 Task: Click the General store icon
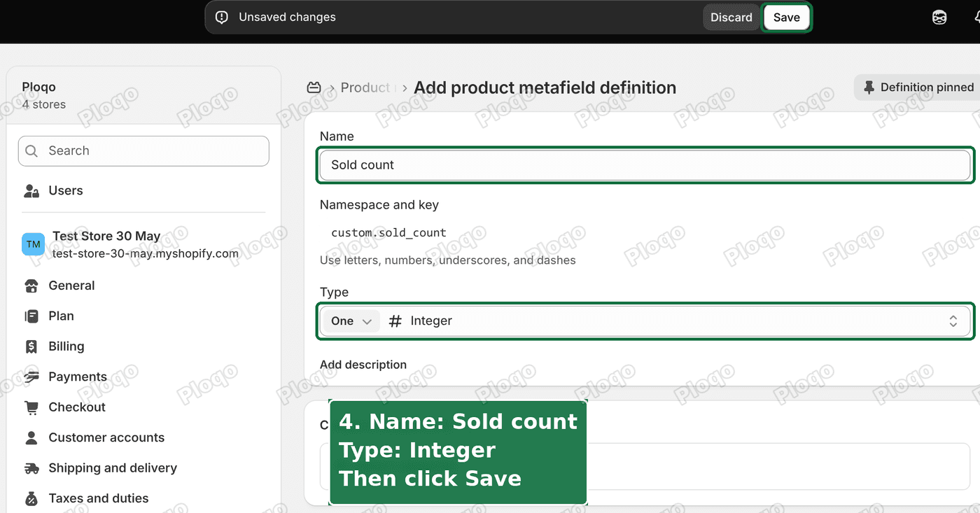[x=31, y=286]
